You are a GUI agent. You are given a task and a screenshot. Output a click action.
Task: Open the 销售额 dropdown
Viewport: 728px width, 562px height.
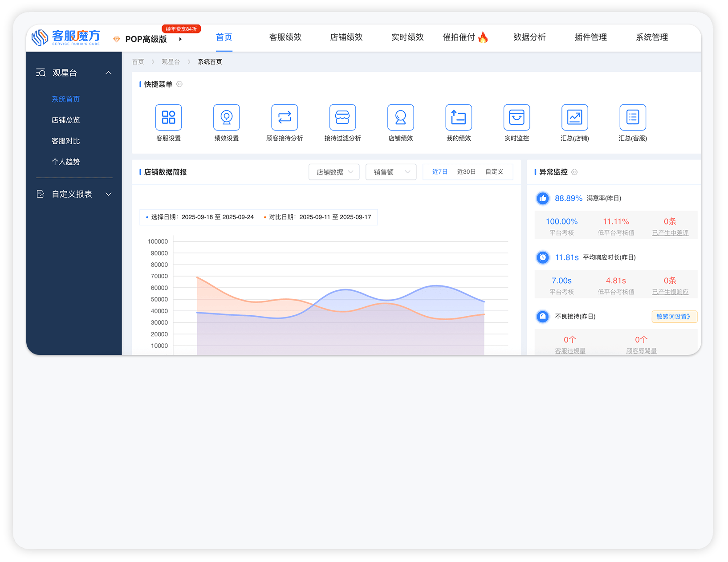(391, 172)
